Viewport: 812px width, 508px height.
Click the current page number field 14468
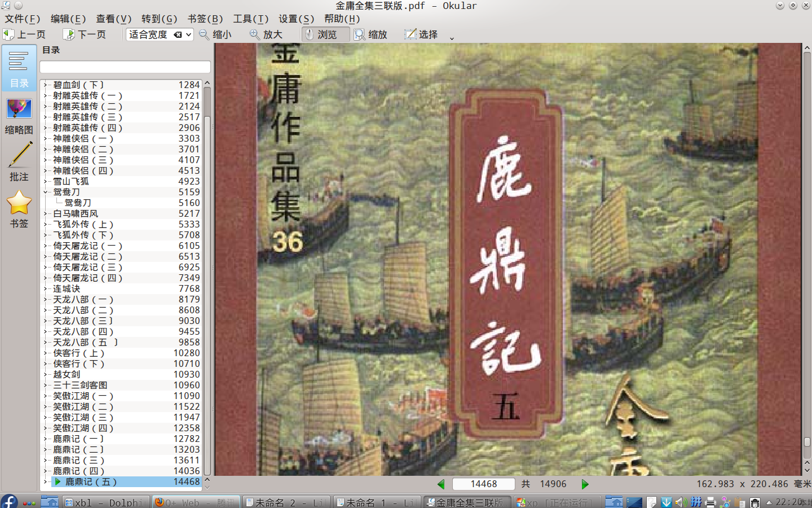(x=484, y=484)
